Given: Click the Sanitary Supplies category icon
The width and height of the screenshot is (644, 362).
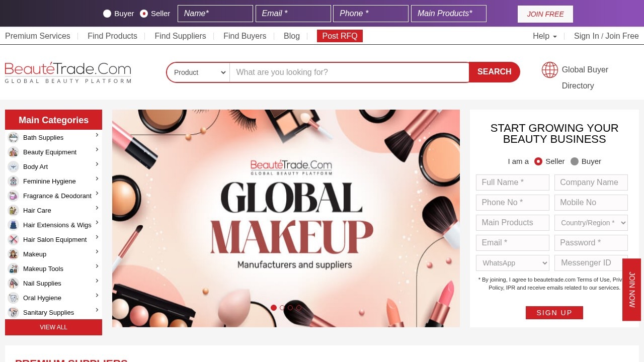Looking at the screenshot, I should pyautogui.click(x=14, y=312).
